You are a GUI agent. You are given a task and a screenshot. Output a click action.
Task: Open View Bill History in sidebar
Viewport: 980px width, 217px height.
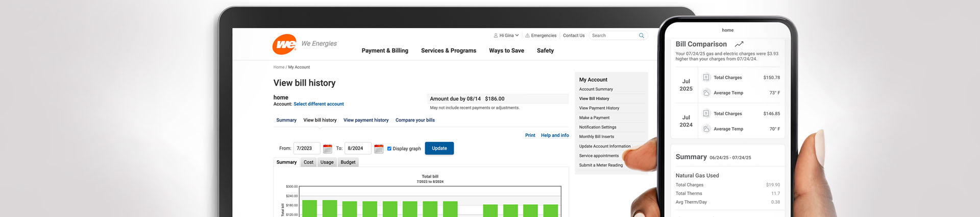[x=594, y=99]
